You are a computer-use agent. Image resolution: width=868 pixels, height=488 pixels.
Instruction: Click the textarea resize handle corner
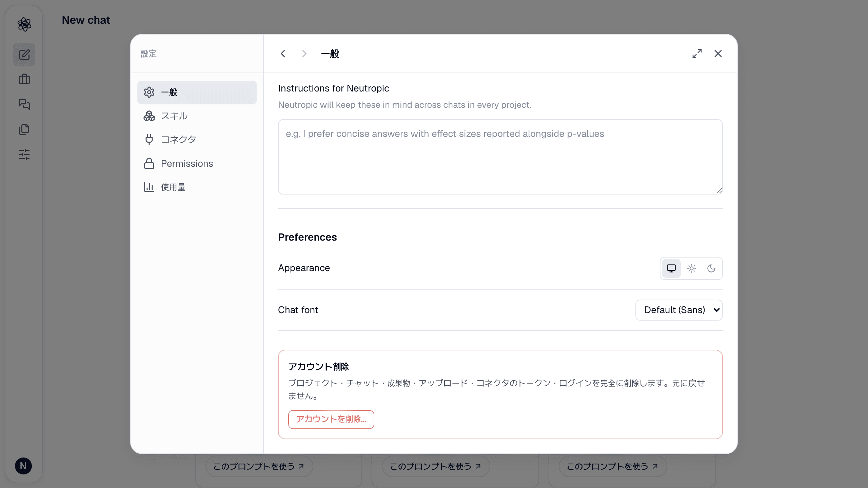point(719,191)
